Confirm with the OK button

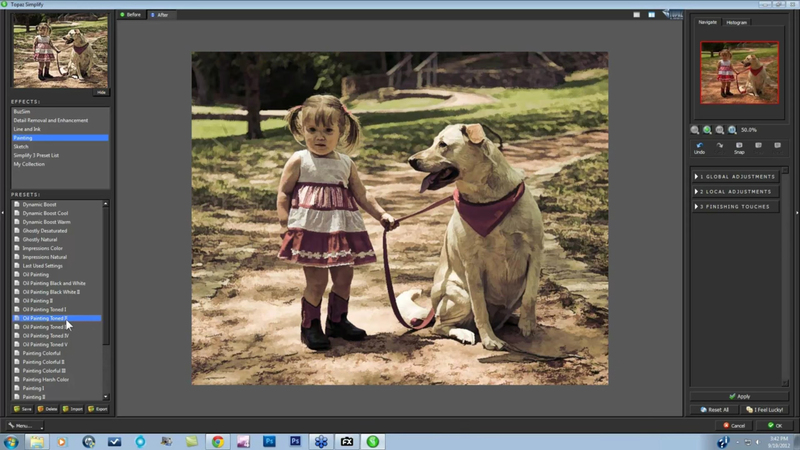[x=775, y=426]
